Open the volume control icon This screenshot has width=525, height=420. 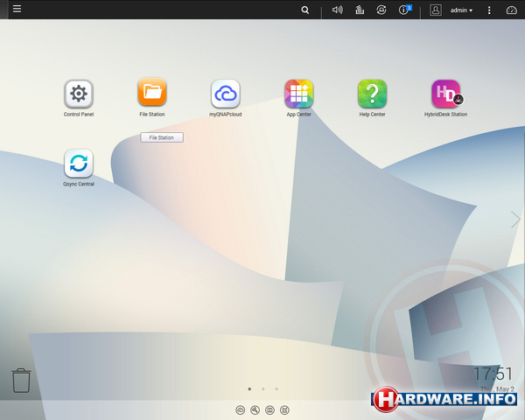tap(338, 10)
